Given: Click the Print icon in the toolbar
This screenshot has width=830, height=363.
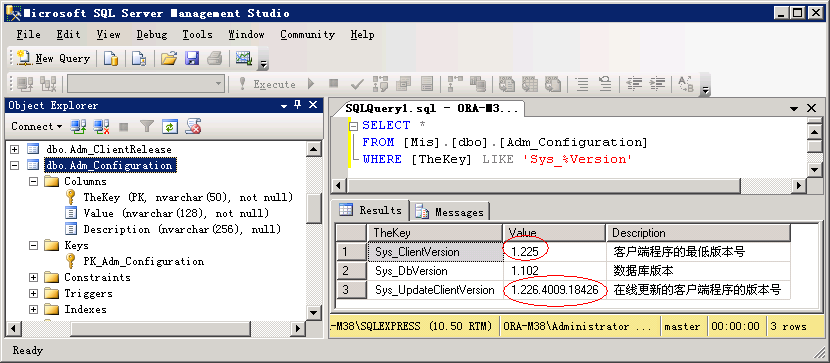Looking at the screenshot, I should coord(214,58).
